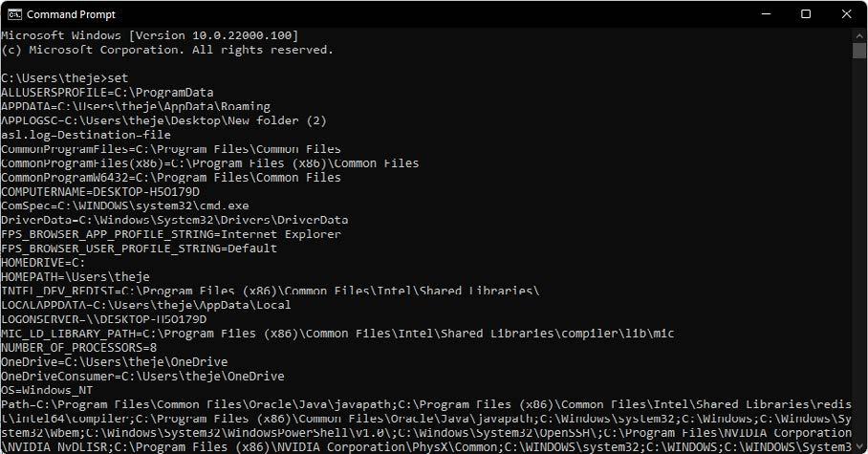Viewport: 868px width, 454px height.
Task: Click the OneDriveConsumer variable line
Action: coord(142,376)
